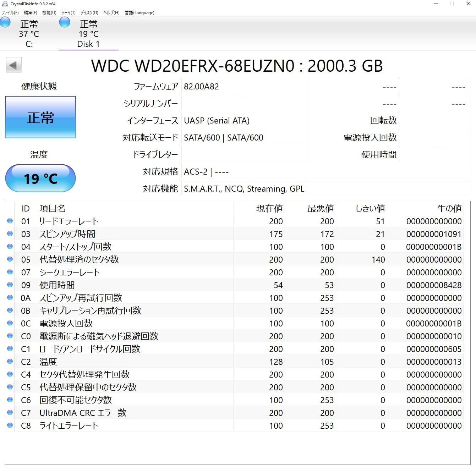Open the 言語(Language) menu
This screenshot has width=476, height=467.
click(139, 12)
